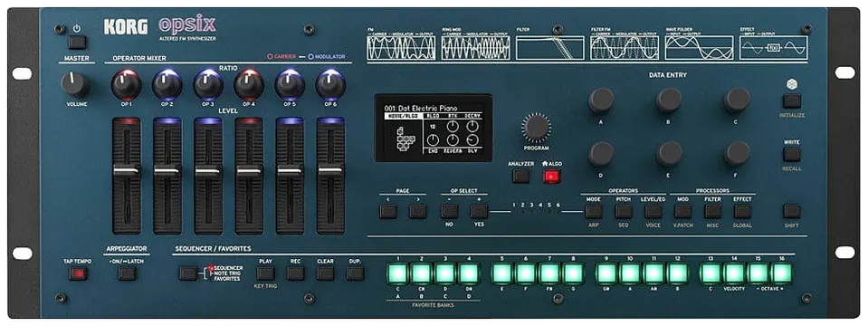Grab the master VOLUME knob

coord(76,85)
